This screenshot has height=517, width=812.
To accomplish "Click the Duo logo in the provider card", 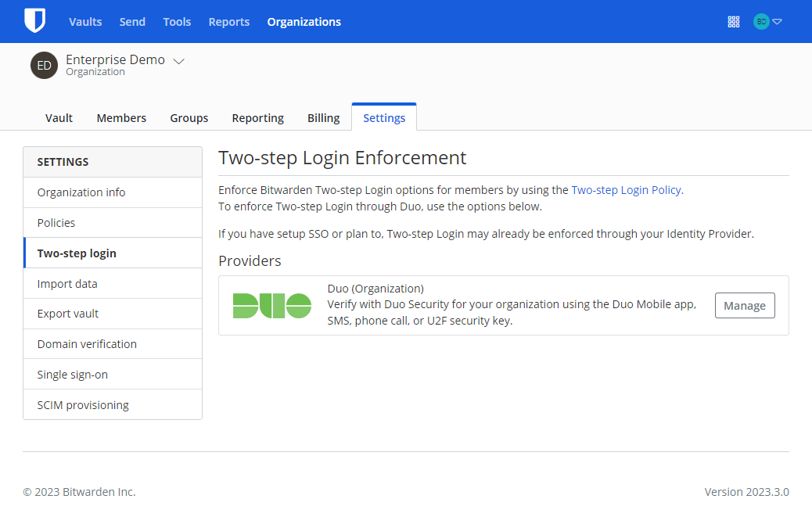I will (x=271, y=305).
